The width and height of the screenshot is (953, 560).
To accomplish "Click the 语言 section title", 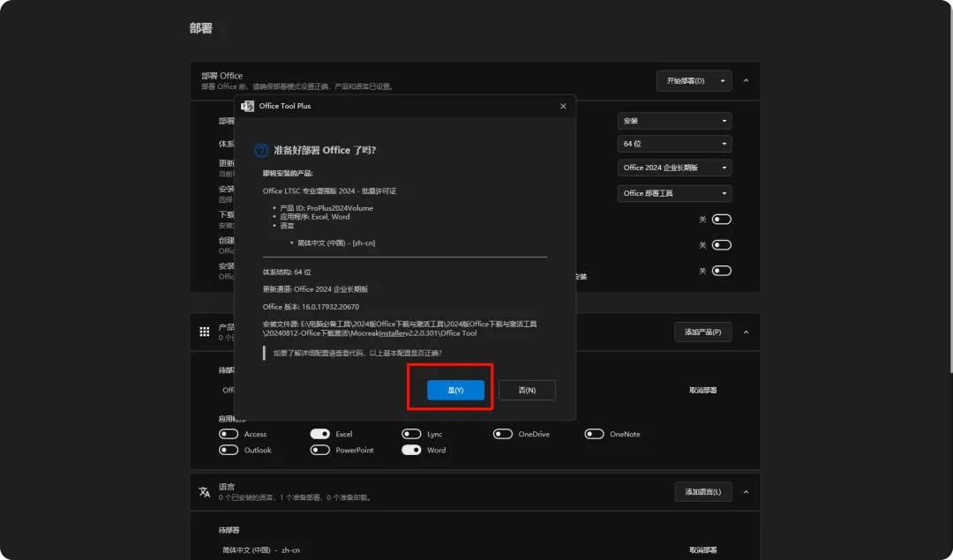I will 227,487.
